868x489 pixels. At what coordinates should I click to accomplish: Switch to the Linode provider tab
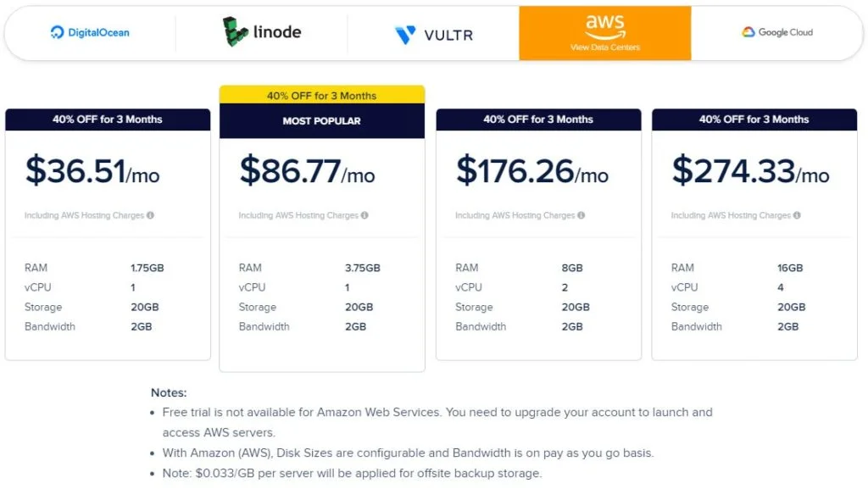(x=261, y=33)
